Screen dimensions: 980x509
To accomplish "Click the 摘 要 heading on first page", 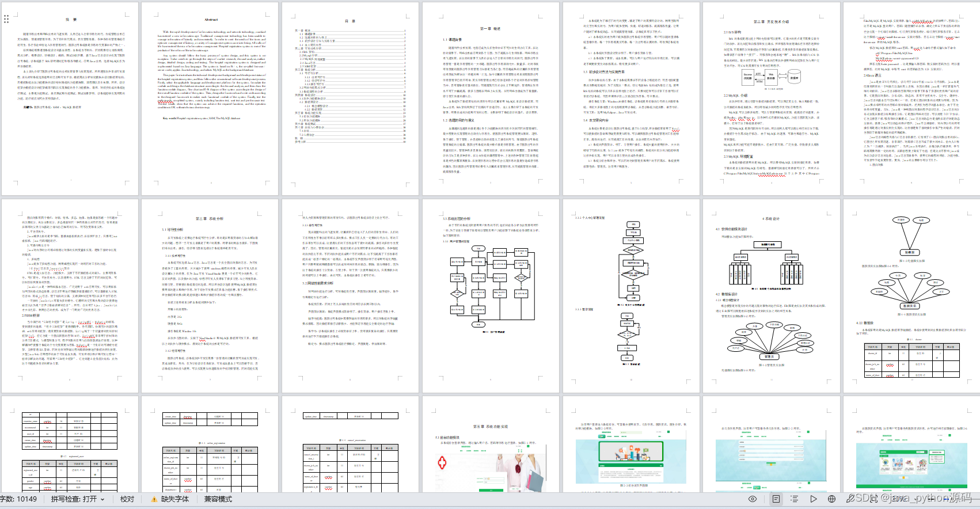I will point(71,20).
